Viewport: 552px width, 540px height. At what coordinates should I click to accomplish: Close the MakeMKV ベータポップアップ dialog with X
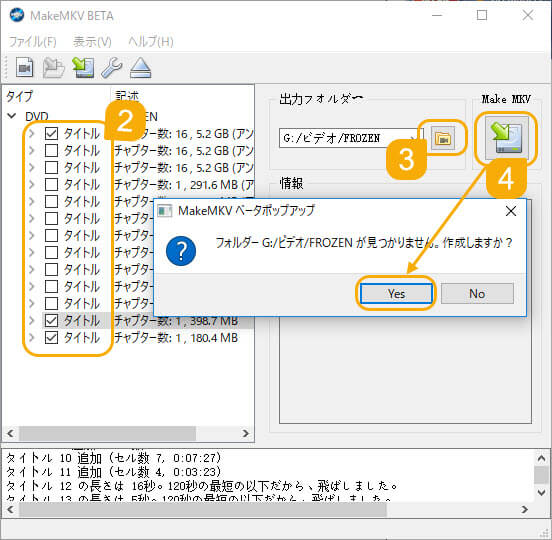click(x=510, y=211)
